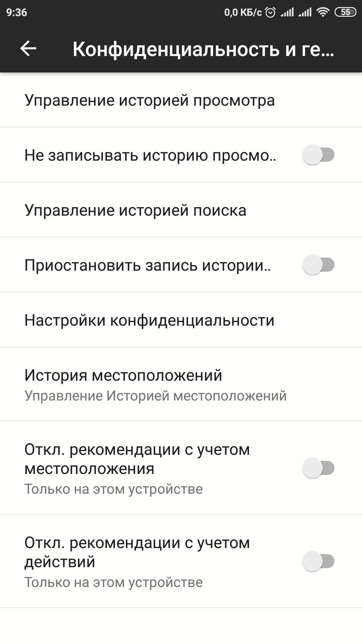Tap the 'Конфиденциальность и ге…' page title
Screen dimensions: 362x644
[x=203, y=49]
